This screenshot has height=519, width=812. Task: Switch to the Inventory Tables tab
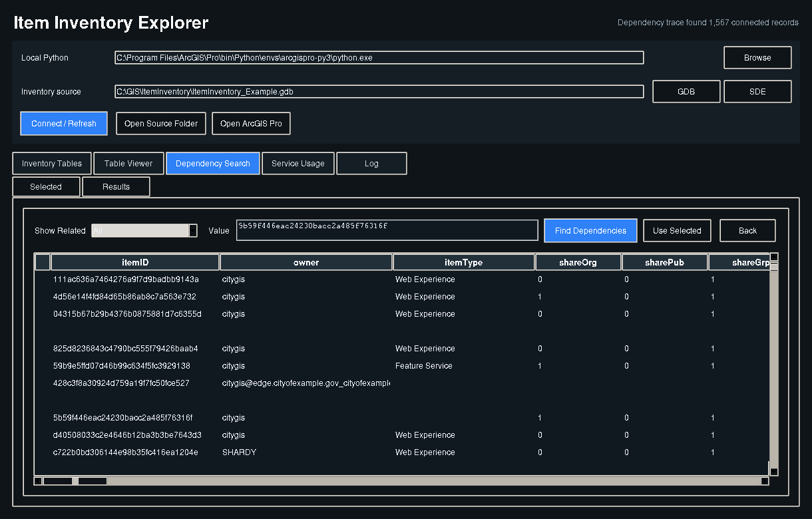(x=52, y=164)
